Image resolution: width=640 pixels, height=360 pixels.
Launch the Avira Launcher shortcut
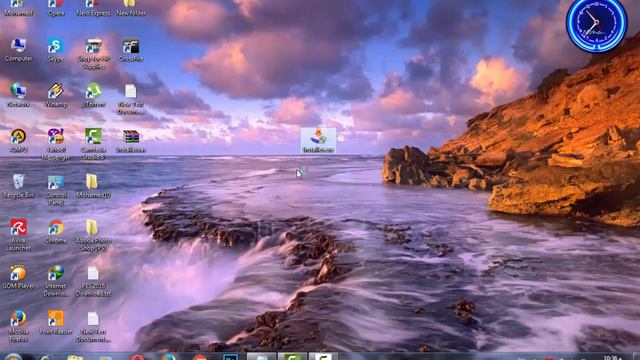pos(18,235)
